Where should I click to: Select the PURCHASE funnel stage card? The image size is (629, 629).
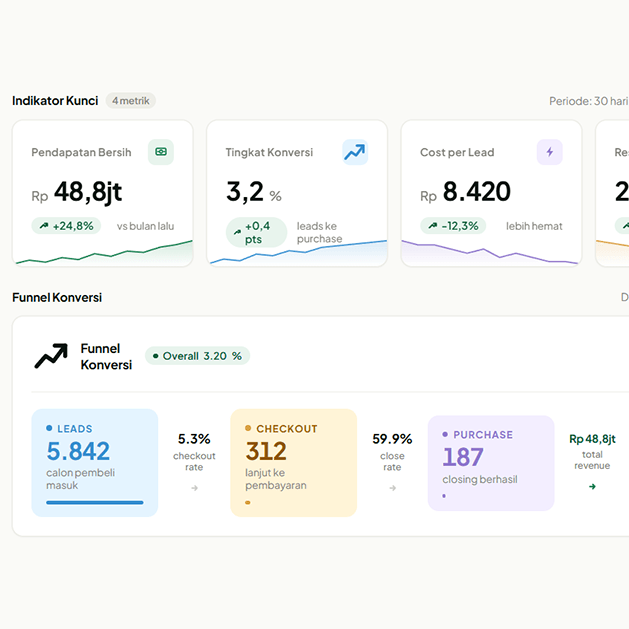pos(491,463)
